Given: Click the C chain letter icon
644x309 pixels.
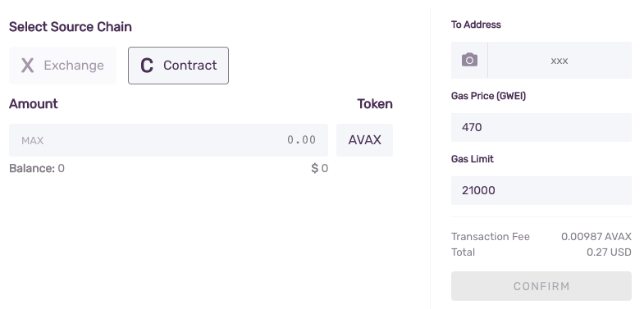Looking at the screenshot, I should [x=147, y=66].
